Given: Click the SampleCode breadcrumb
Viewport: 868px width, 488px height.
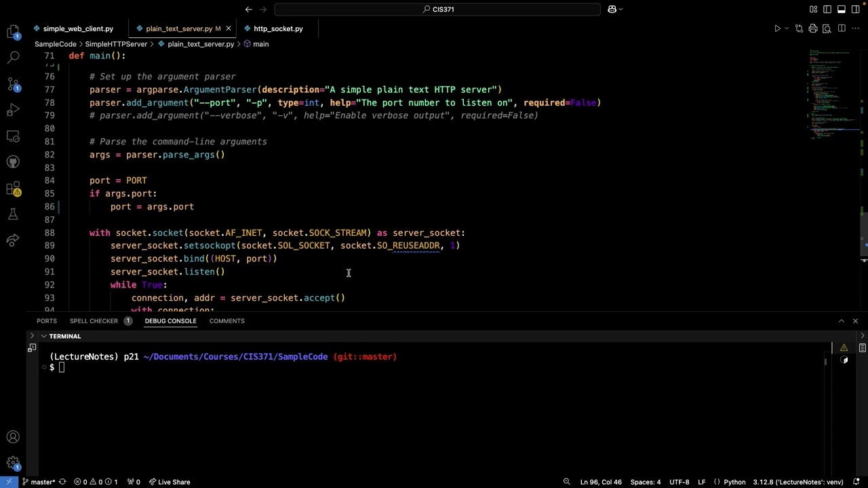Looking at the screenshot, I should point(56,44).
